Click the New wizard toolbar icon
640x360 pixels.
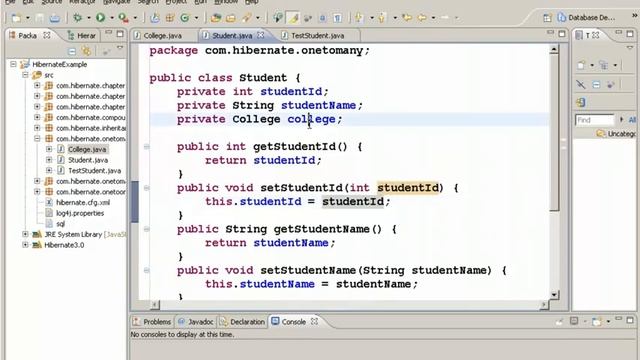(x=16, y=18)
